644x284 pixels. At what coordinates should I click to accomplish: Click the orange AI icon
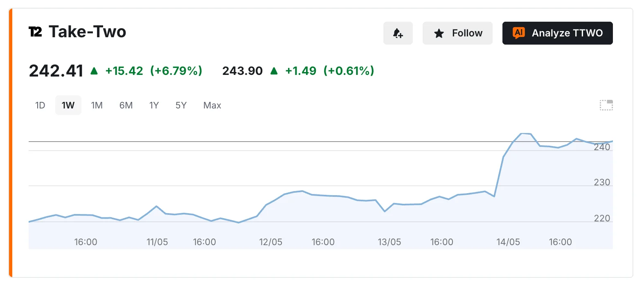(x=519, y=33)
